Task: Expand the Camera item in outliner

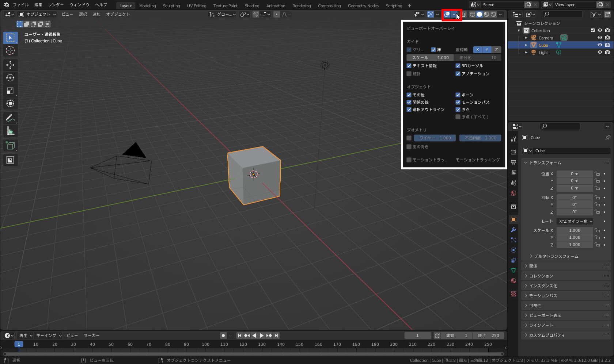Action: click(x=526, y=38)
